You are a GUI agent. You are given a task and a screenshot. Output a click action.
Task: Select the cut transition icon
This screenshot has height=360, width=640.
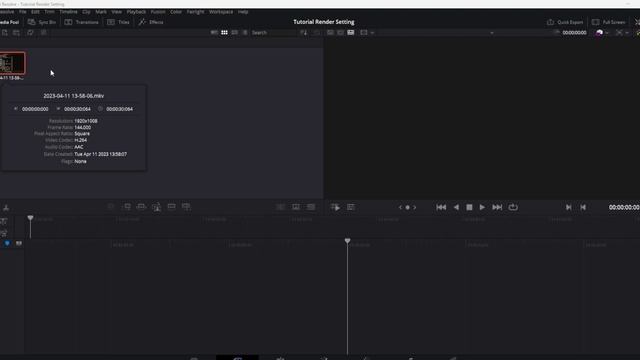(x=280, y=207)
